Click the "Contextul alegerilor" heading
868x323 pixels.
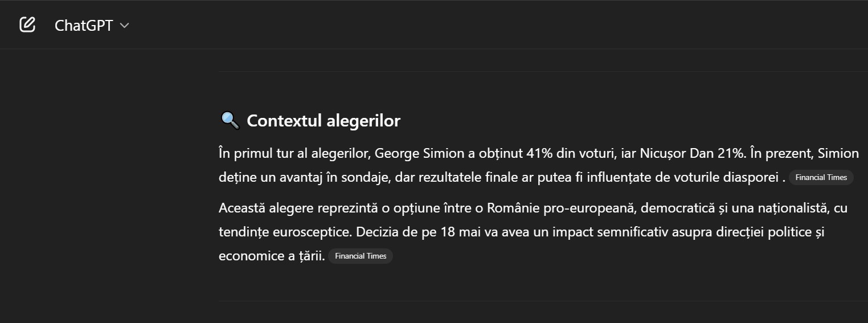(323, 121)
